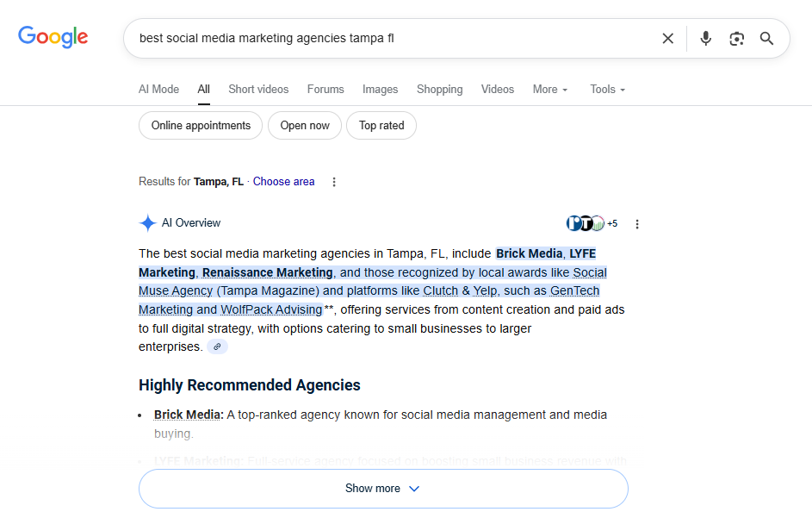Switch to the Images tab
The width and height of the screenshot is (812, 518).
click(x=380, y=89)
